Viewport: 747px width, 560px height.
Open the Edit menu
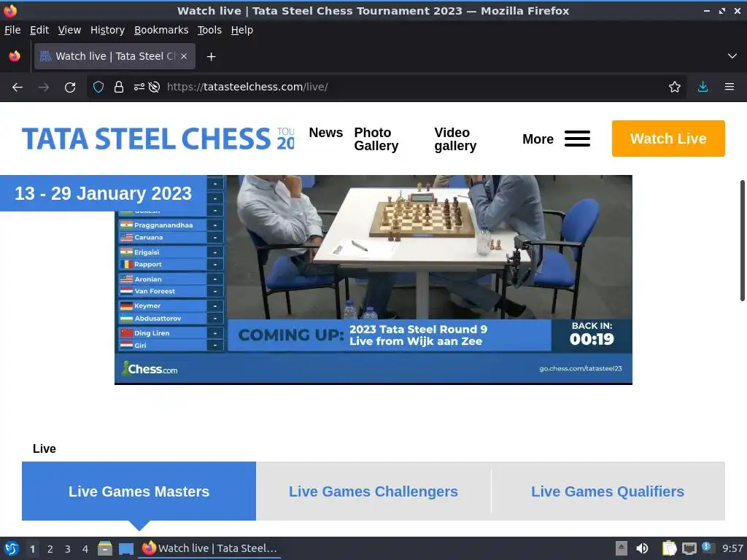pyautogui.click(x=39, y=30)
